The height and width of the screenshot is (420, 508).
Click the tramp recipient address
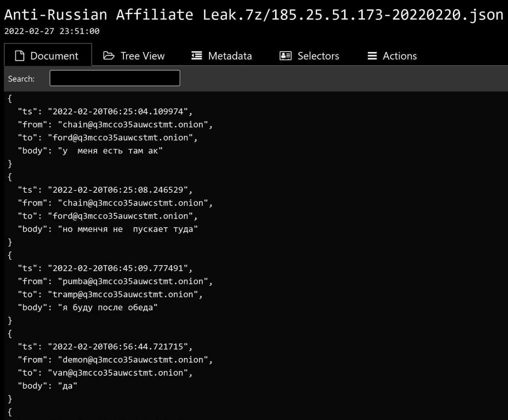coord(123,294)
